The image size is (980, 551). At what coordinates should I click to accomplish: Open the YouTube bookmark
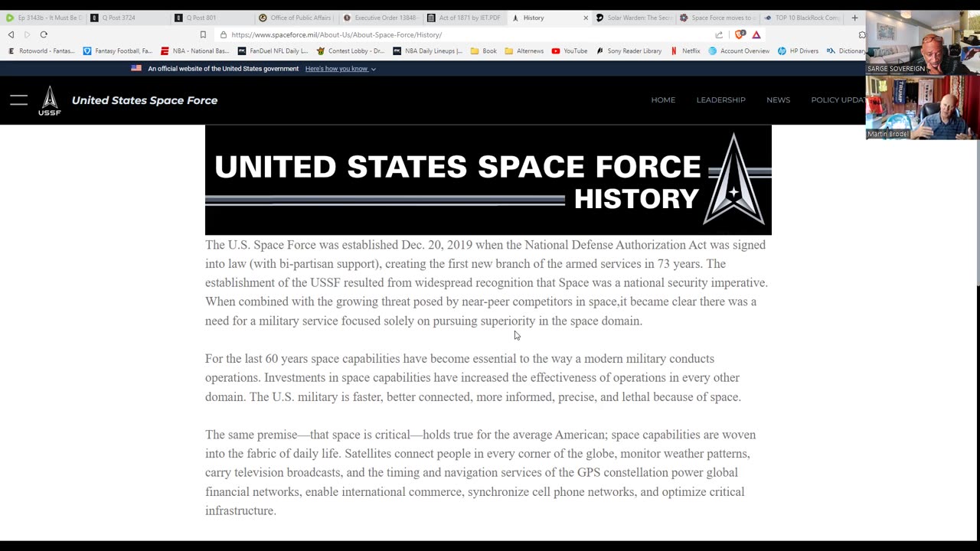tap(569, 51)
